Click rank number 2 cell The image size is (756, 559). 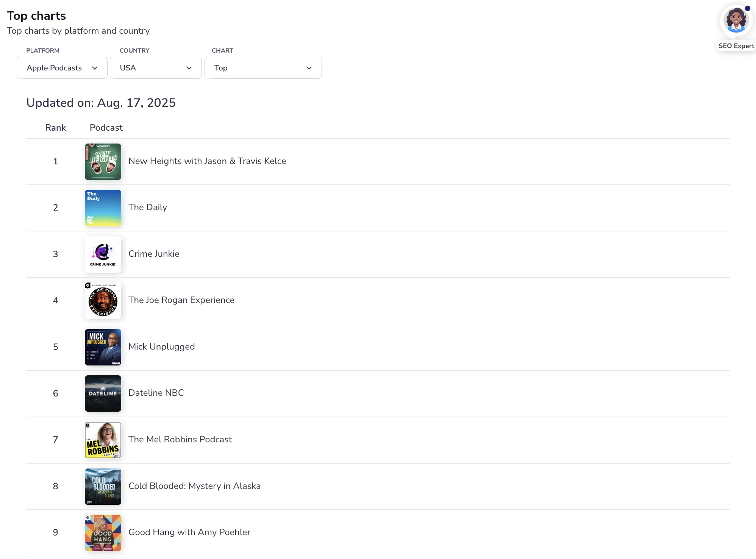click(x=55, y=208)
